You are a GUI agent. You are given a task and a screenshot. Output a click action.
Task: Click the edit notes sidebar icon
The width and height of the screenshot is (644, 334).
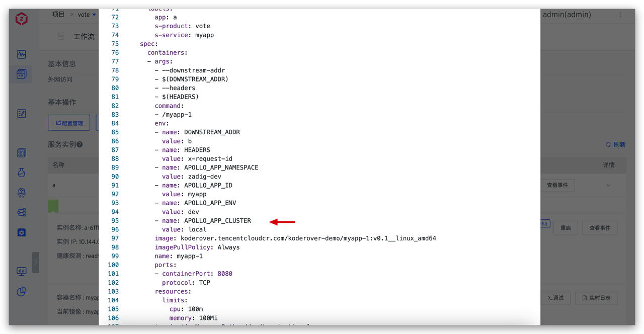21,114
